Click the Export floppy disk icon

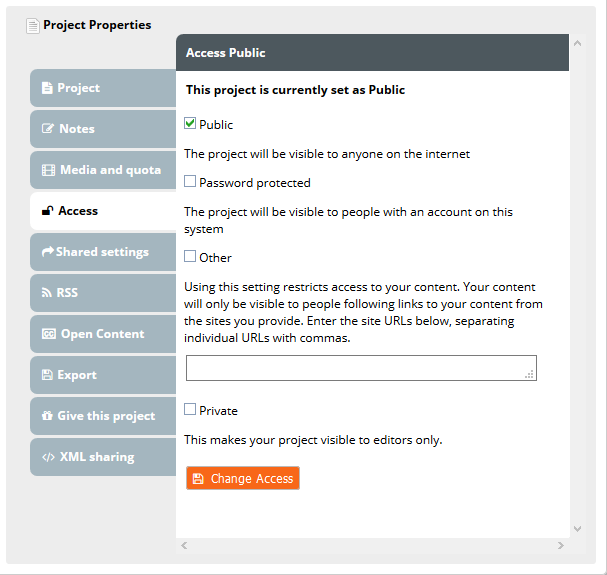tap(47, 375)
